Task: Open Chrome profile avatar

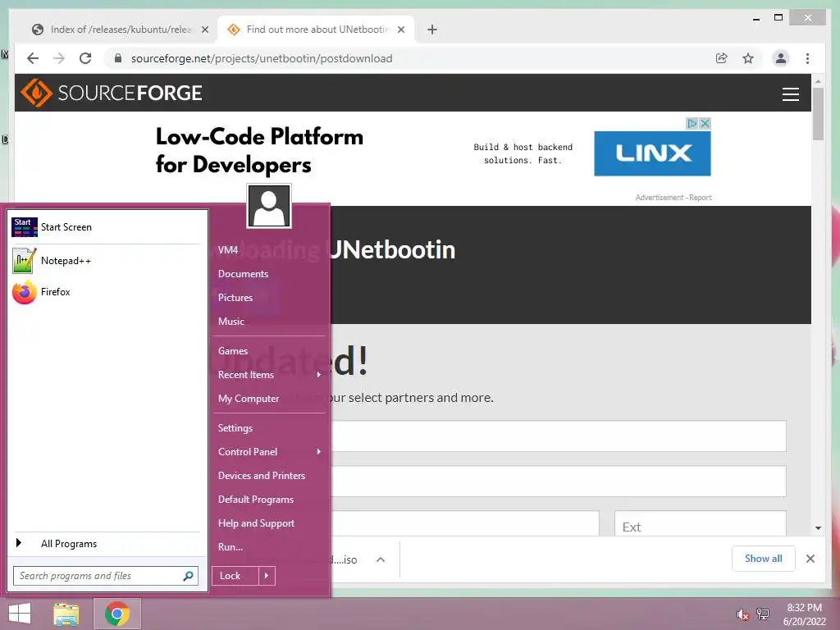Action: (781, 58)
